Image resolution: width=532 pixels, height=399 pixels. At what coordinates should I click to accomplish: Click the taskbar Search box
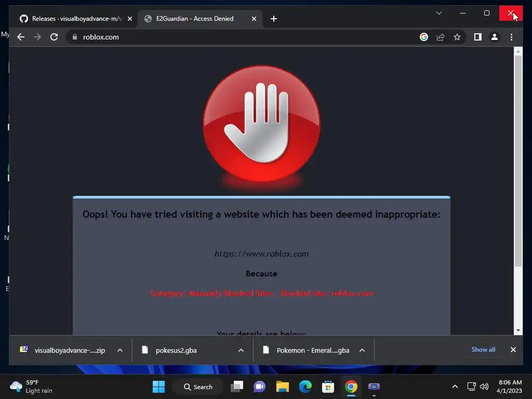(x=197, y=387)
